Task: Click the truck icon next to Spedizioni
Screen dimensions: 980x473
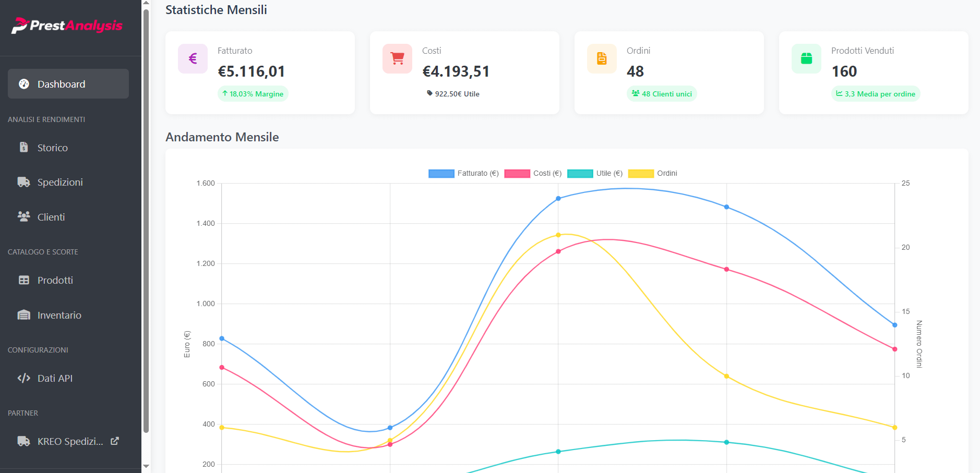Action: [x=23, y=181]
